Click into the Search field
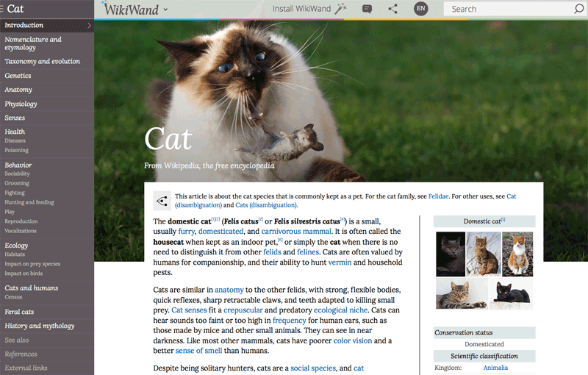The height and width of the screenshot is (375, 588). click(x=507, y=10)
